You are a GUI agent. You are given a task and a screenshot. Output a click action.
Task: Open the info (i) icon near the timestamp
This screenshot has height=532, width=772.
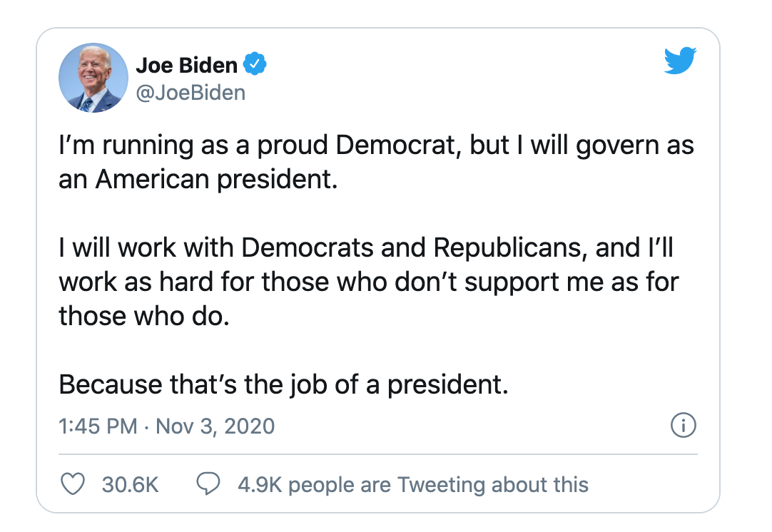click(x=683, y=426)
